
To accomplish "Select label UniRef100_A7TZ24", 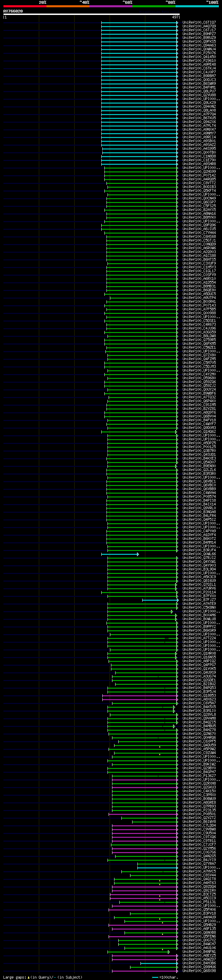I will pos(199,638).
